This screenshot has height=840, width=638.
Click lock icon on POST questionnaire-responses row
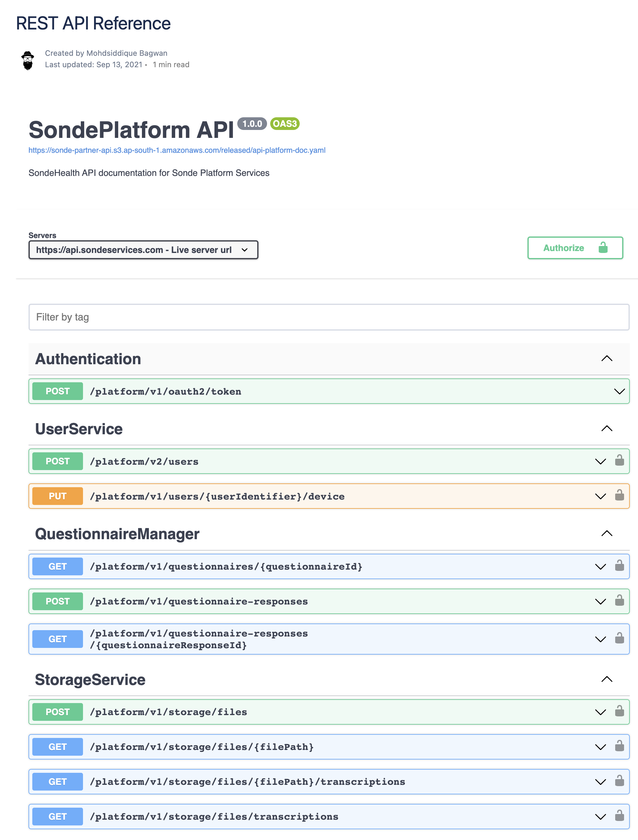pos(619,601)
